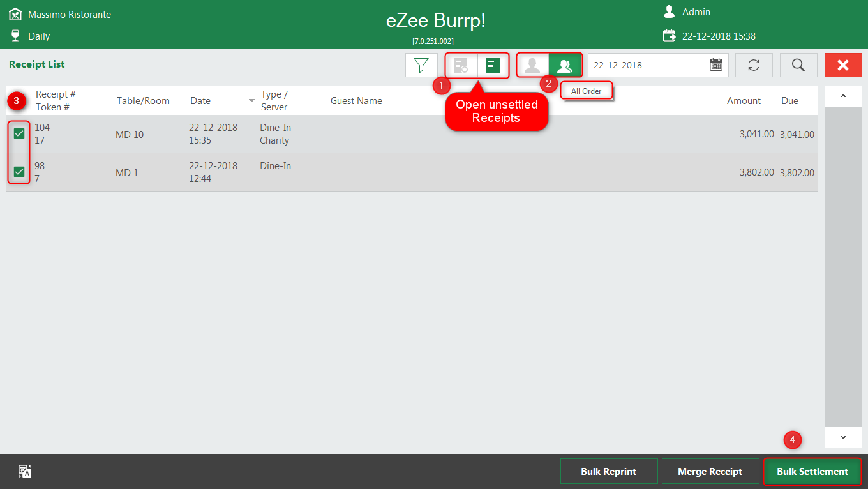Open calendar picker in date field

(716, 65)
